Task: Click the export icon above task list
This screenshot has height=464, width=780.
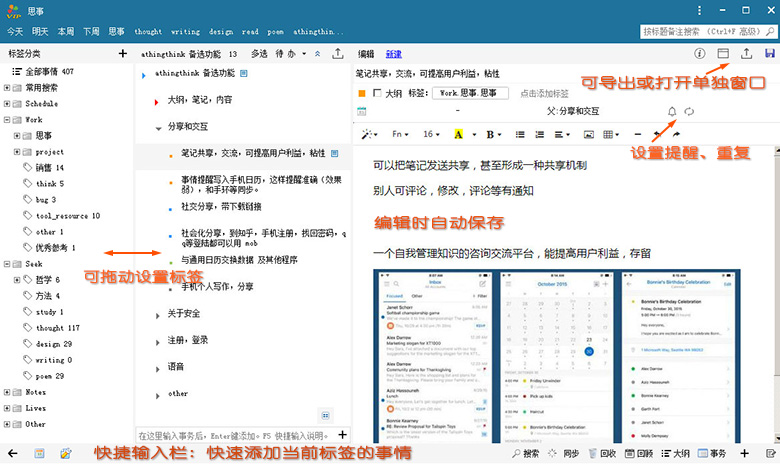Action: pyautogui.click(x=336, y=53)
